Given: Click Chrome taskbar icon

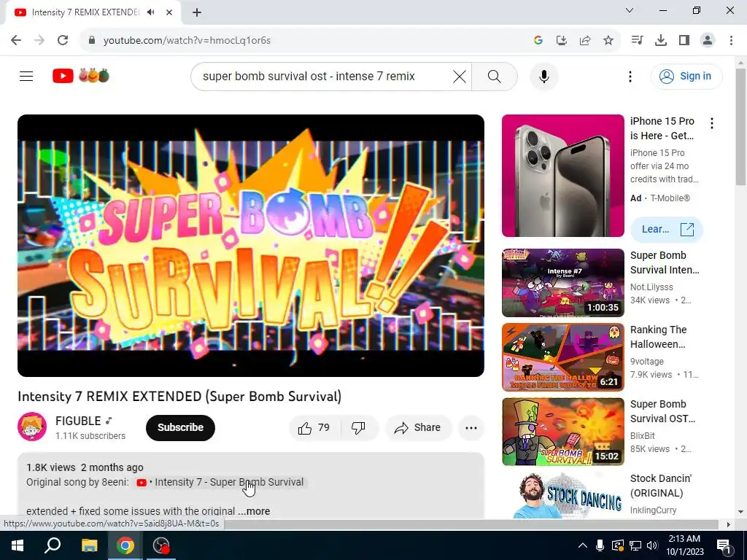Looking at the screenshot, I should (x=125, y=545).
